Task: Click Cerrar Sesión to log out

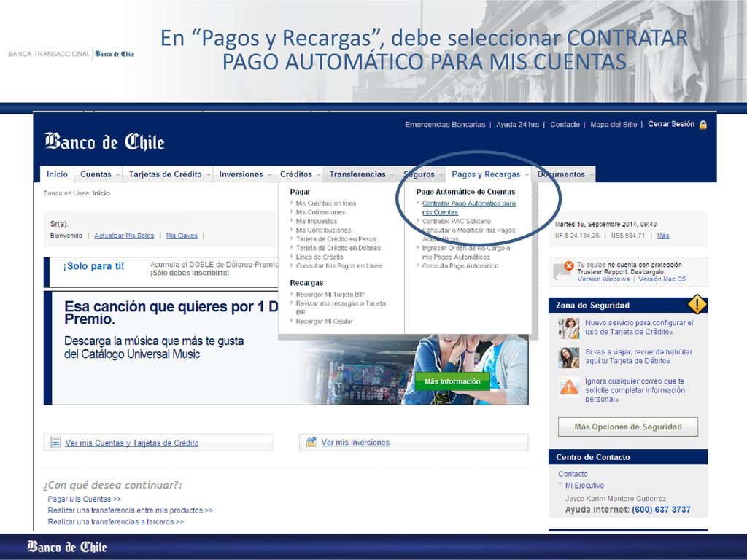Action: pyautogui.click(x=671, y=124)
